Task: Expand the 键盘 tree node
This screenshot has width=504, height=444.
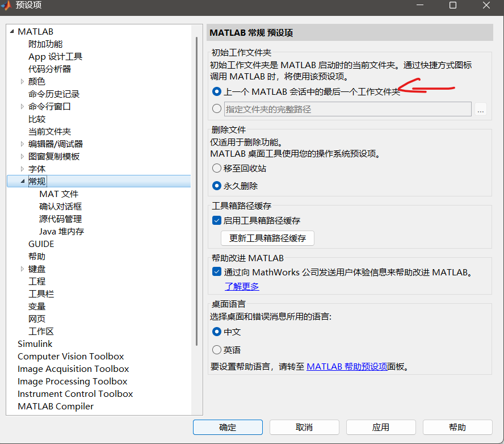Action: click(x=22, y=269)
